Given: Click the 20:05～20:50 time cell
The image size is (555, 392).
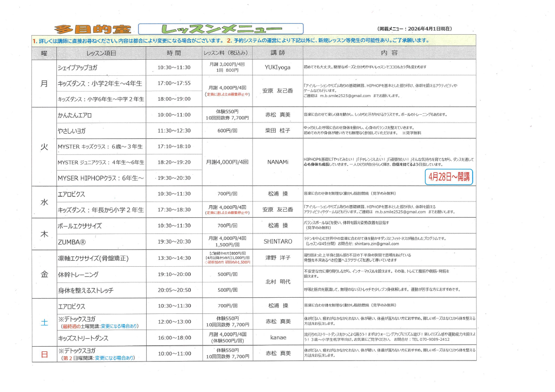Looking at the screenshot, I should click(174, 291).
